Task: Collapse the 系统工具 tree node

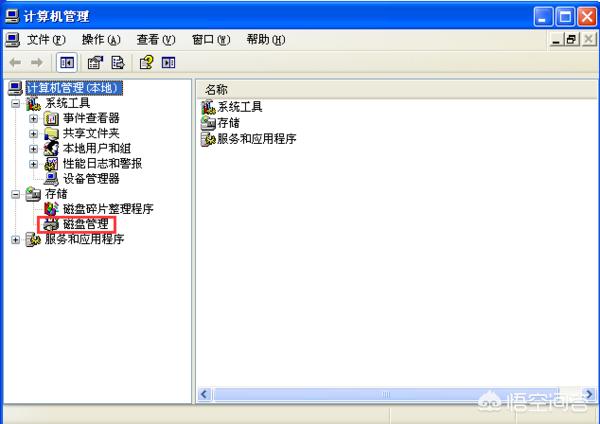Action: point(15,103)
